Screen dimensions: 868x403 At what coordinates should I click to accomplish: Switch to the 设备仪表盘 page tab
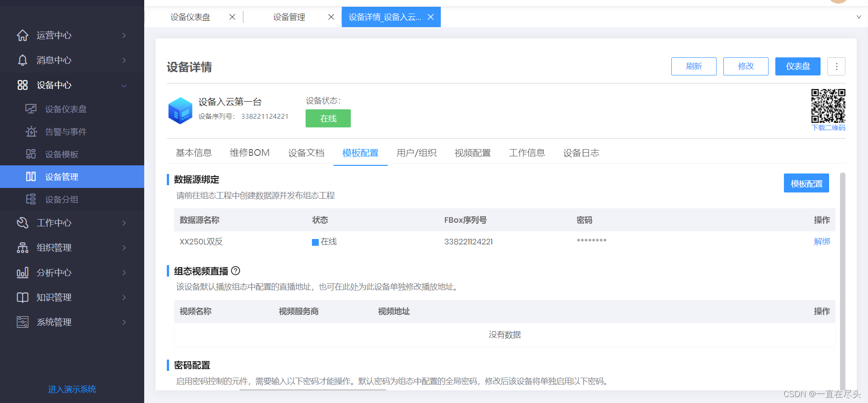tap(190, 17)
